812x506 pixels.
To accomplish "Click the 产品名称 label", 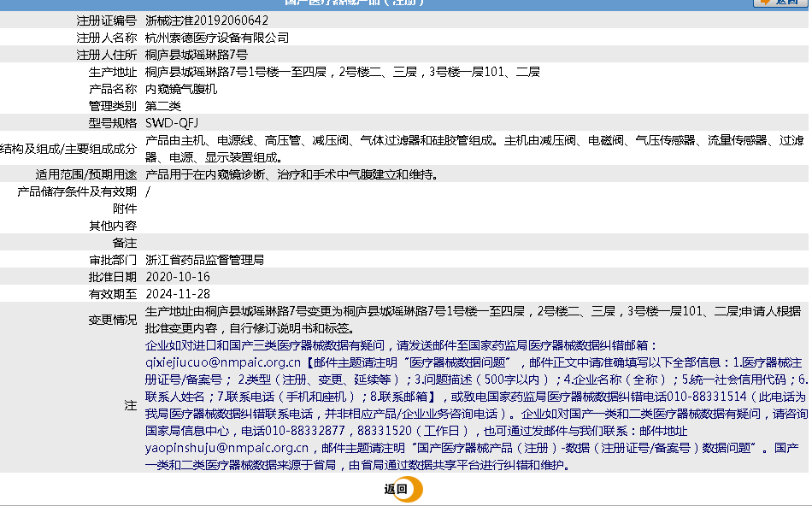I will point(112,89).
